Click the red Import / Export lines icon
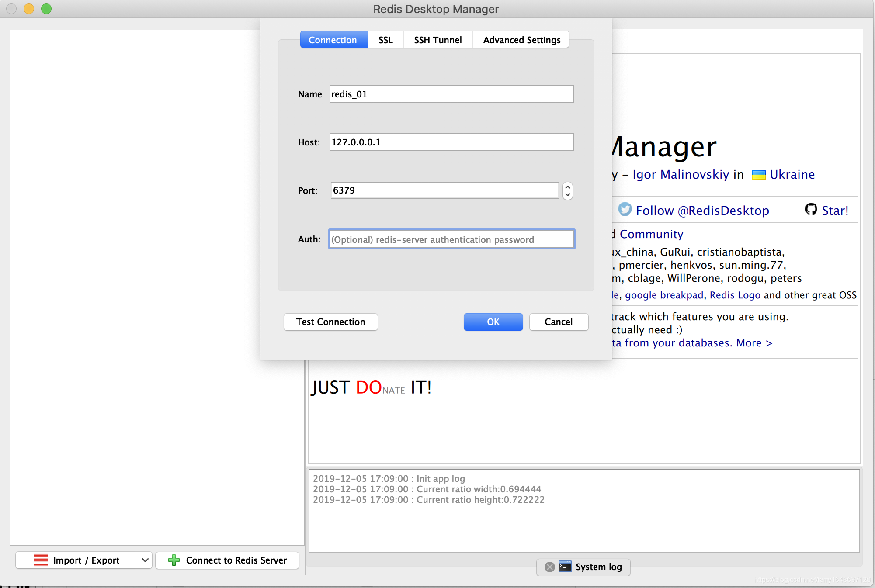This screenshot has width=875, height=588. click(x=41, y=560)
